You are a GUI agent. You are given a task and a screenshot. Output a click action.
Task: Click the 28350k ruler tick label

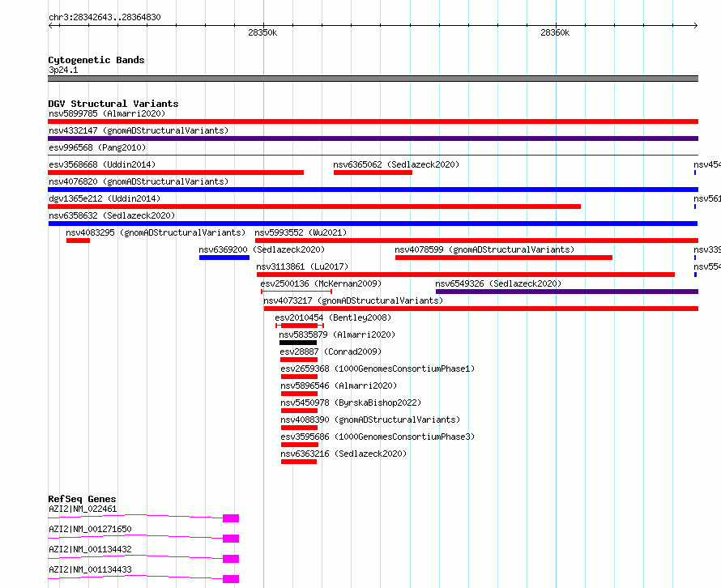click(262, 32)
